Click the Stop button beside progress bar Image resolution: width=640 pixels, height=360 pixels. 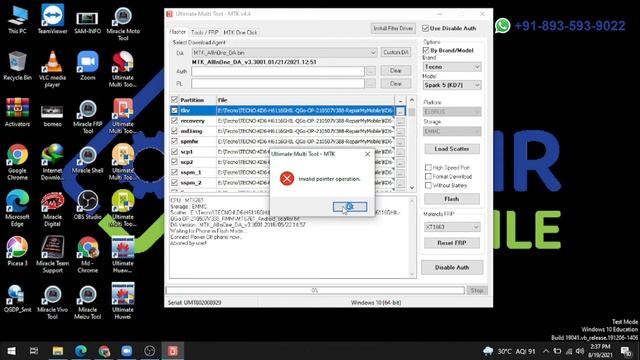(x=477, y=291)
